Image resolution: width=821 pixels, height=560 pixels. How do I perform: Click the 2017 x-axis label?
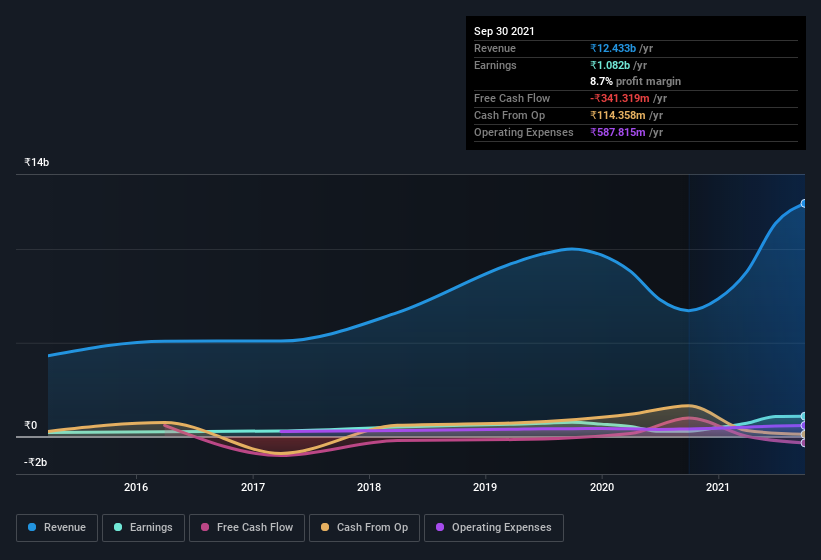253,487
